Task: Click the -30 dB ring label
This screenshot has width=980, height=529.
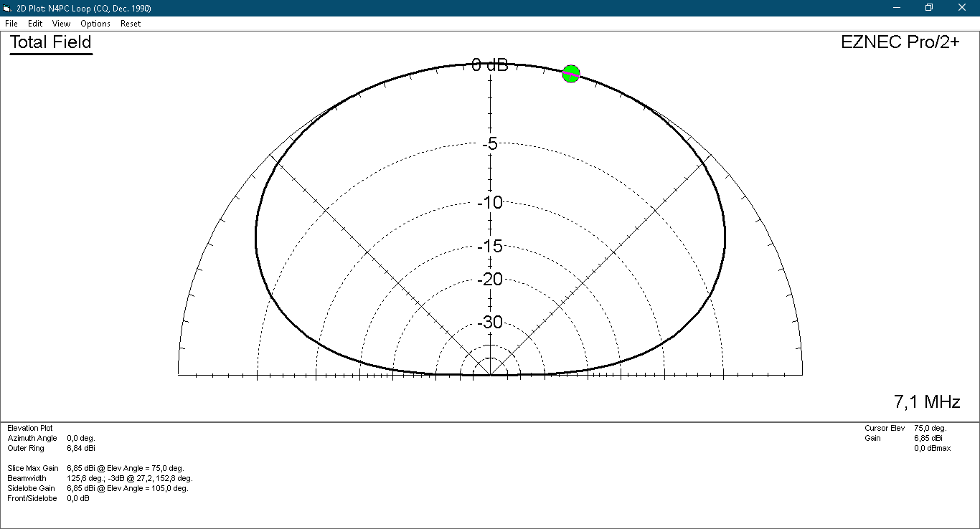Action: pos(490,323)
